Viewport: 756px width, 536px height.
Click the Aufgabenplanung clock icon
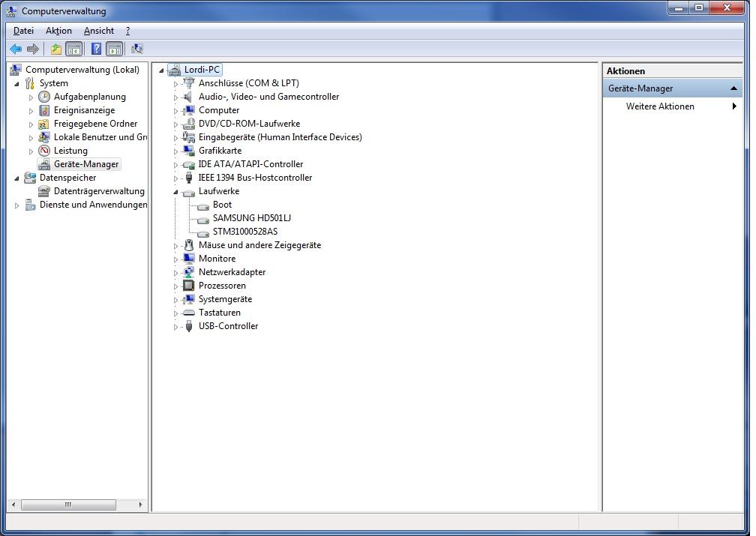44,97
